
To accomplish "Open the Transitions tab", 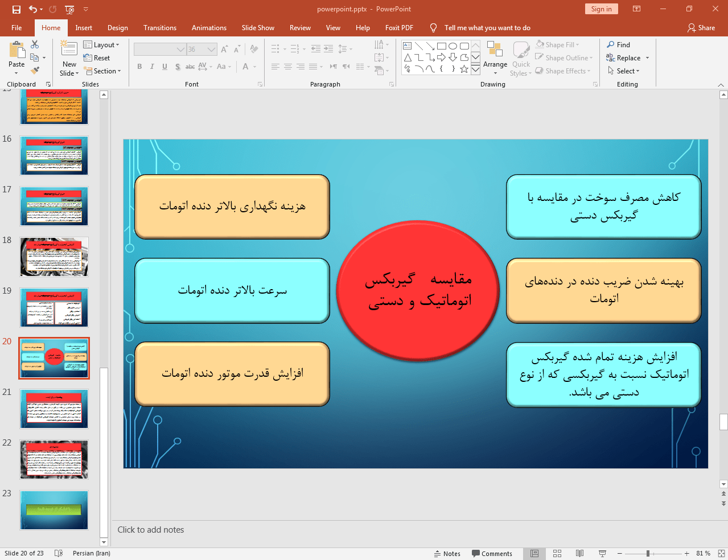I will tap(160, 28).
